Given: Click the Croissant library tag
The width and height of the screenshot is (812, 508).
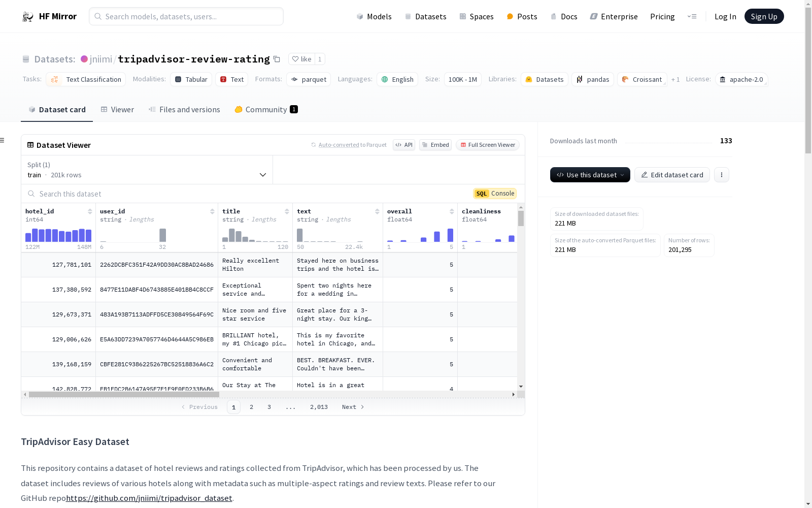Looking at the screenshot, I should click(x=642, y=79).
